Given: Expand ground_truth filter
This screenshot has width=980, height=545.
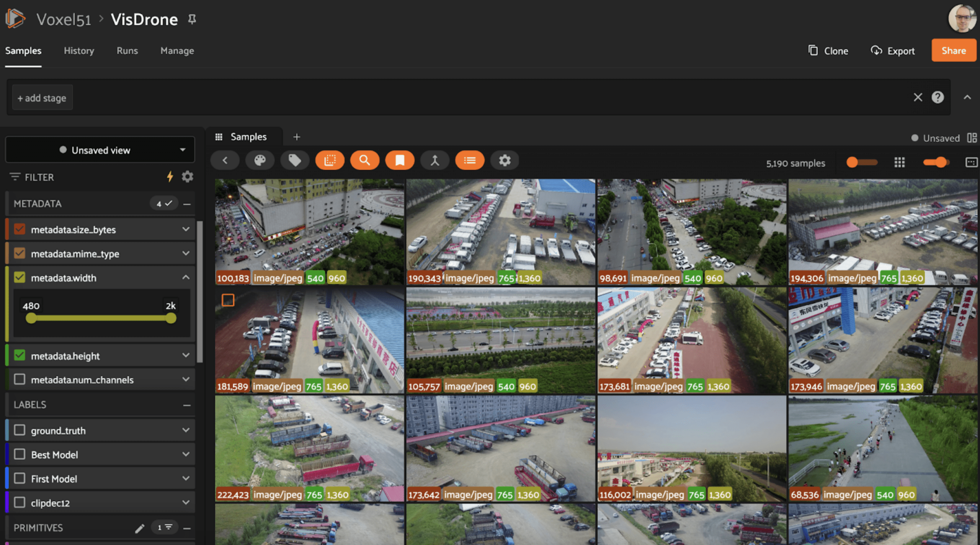Looking at the screenshot, I should [186, 430].
